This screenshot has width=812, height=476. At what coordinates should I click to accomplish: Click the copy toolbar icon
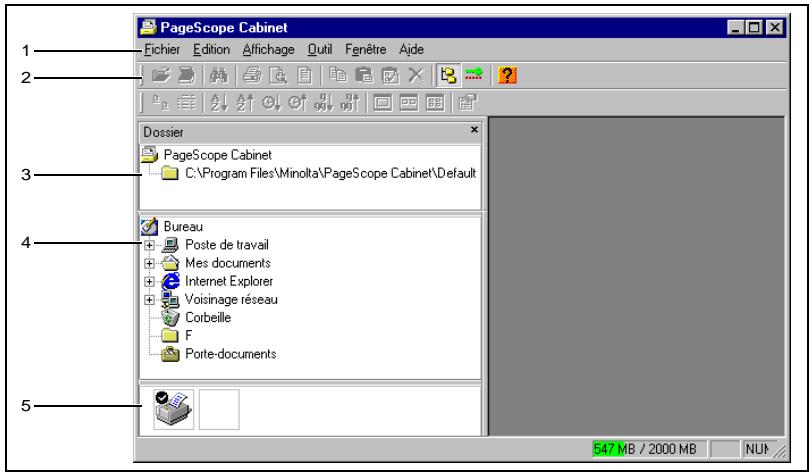338,76
